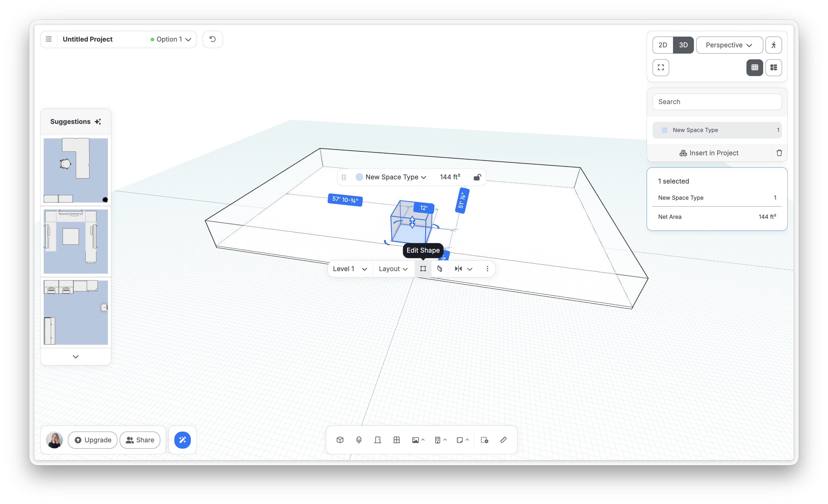Switch to 2D view
Image resolution: width=828 pixels, height=504 pixels.
[663, 45]
